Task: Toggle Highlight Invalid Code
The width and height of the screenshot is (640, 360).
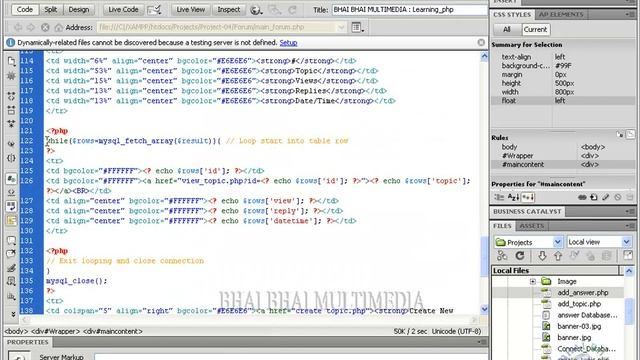Action: (11, 192)
